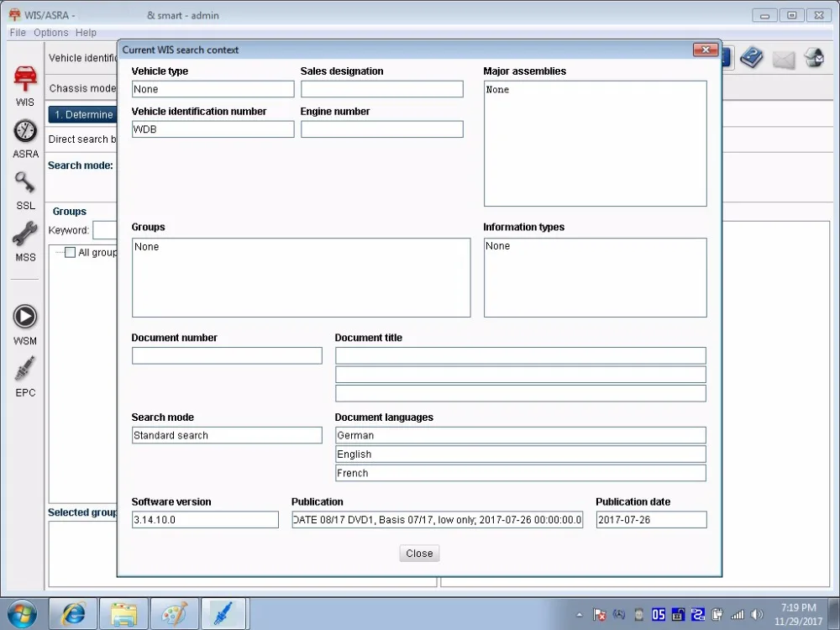Show hidden tray icons arrow
This screenshot has width=840, height=630.
click(x=579, y=615)
